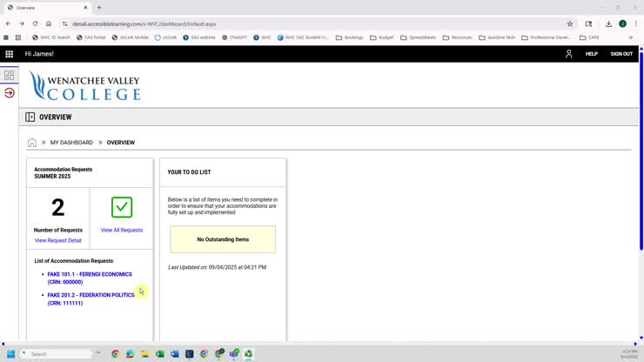Viewport: 644px width, 362px height.
Task: Click the taskbar clock and date
Action: pos(629,354)
